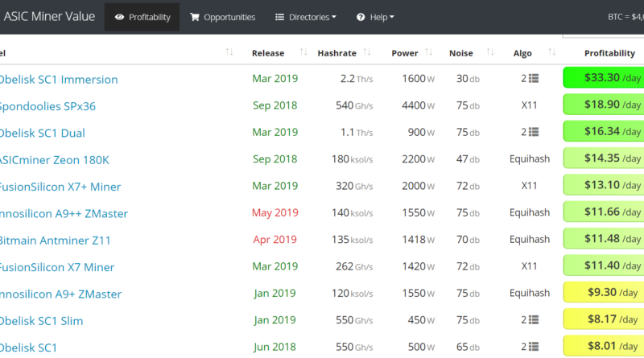Viewport: 644px width, 358px height.
Task: Open Obelisk SC1 Dual miner page
Action: [43, 133]
